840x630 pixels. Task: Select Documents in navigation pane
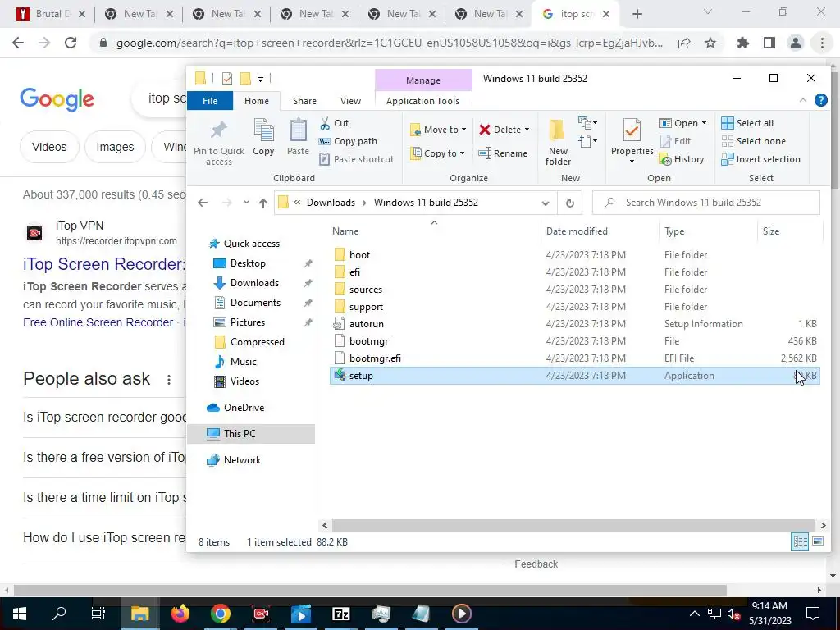[255, 303]
